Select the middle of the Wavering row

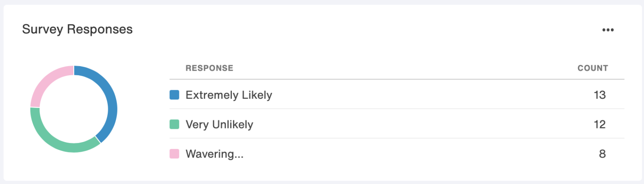397,154
